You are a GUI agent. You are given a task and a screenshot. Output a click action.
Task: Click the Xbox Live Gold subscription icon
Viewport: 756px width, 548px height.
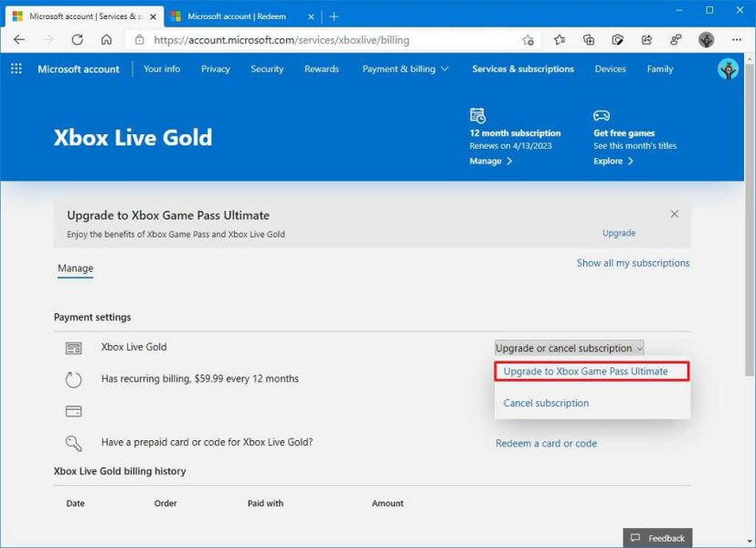click(x=74, y=348)
